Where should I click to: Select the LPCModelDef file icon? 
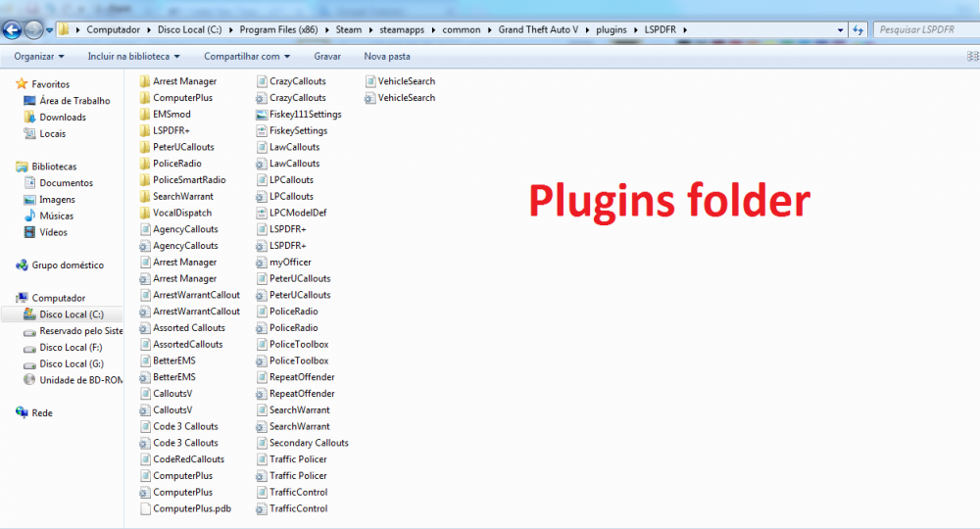point(262,213)
